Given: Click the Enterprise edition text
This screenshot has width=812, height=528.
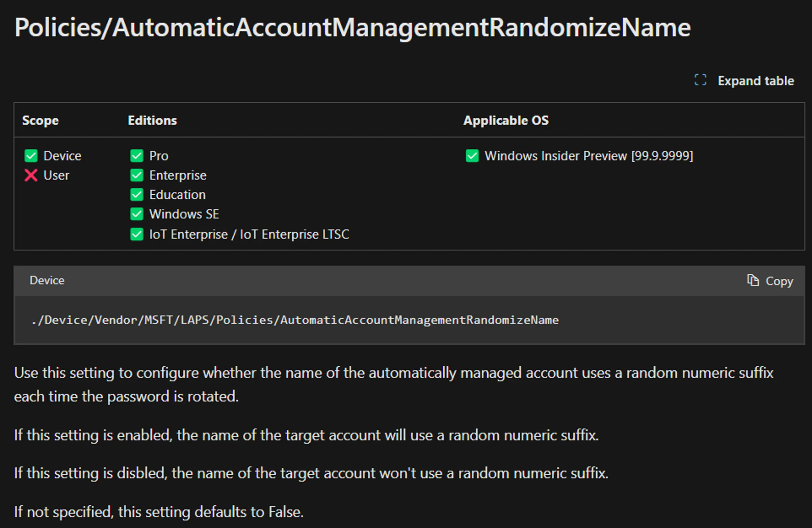Looking at the screenshot, I should pos(178,175).
